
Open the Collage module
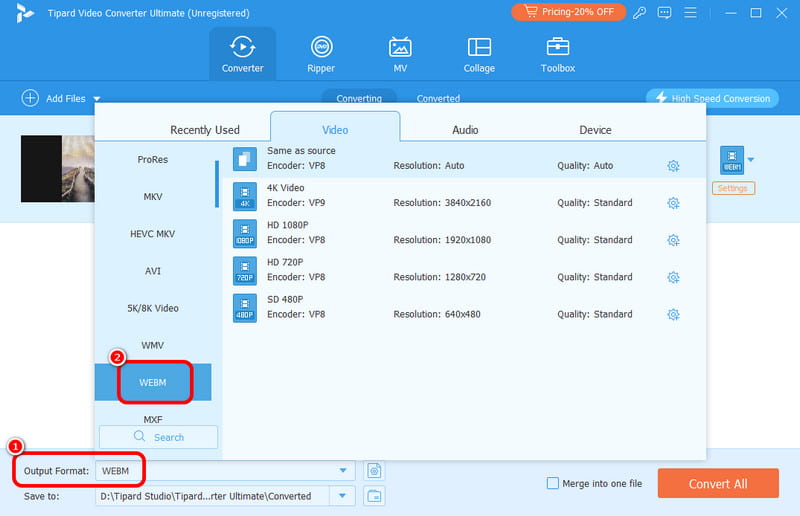coord(479,54)
